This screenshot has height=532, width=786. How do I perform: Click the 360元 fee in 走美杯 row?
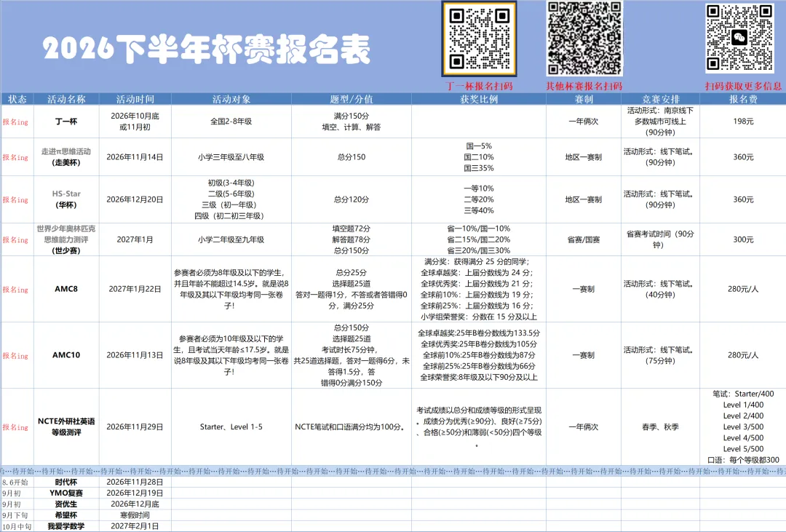(x=743, y=157)
